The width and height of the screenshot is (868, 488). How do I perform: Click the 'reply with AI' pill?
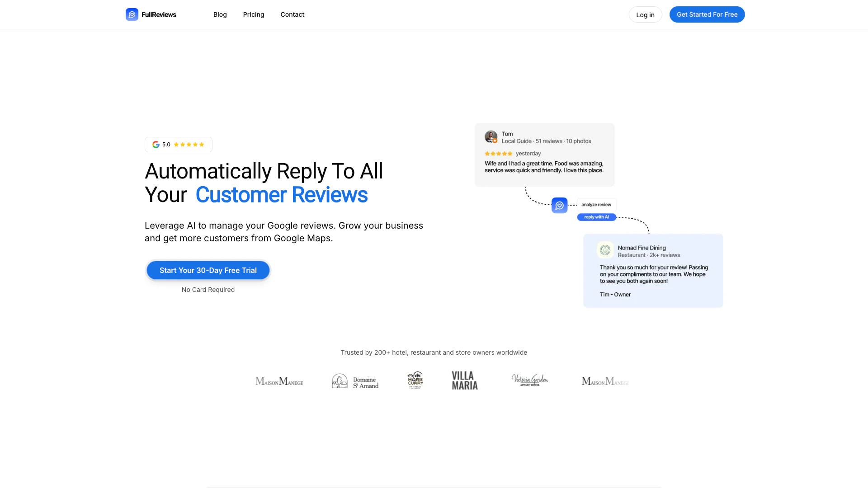coord(596,217)
